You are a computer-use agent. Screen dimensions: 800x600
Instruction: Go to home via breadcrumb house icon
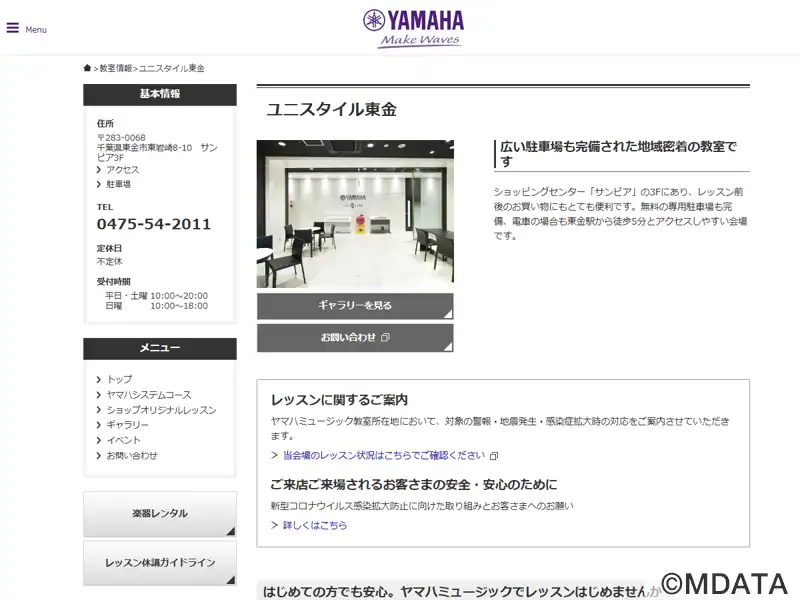[87, 68]
